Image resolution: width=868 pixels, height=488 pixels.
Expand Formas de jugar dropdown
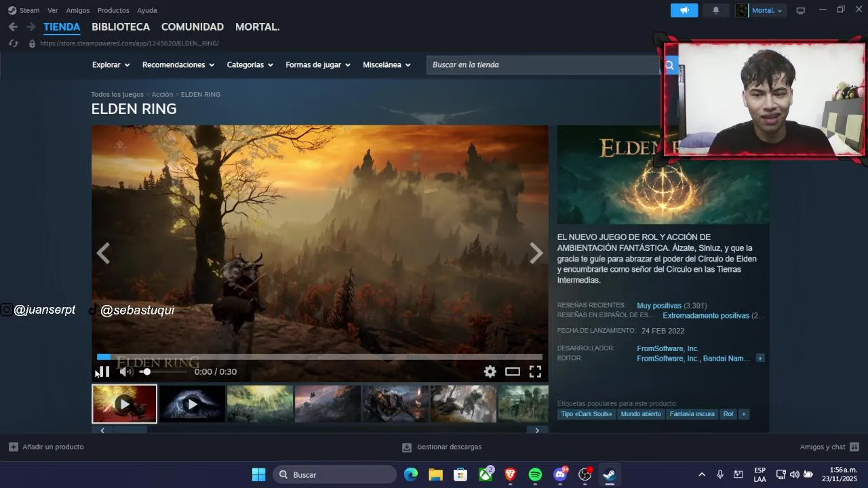318,65
